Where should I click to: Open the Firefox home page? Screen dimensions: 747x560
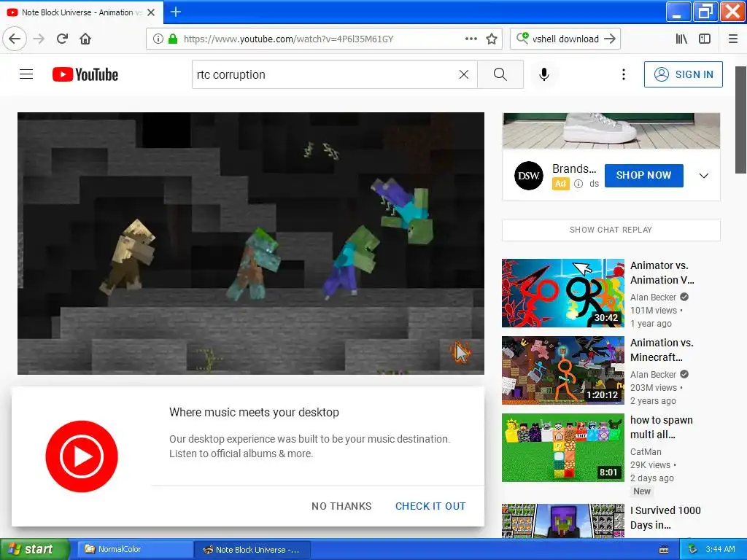(x=85, y=39)
